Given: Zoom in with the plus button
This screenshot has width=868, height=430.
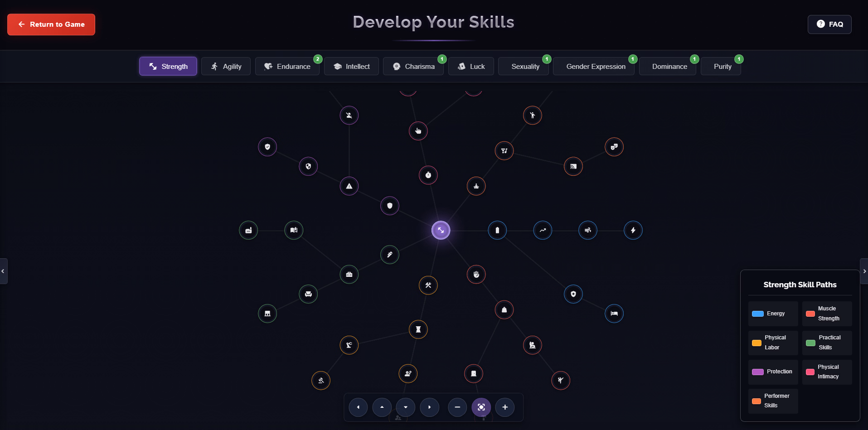Looking at the screenshot, I should 505,407.
